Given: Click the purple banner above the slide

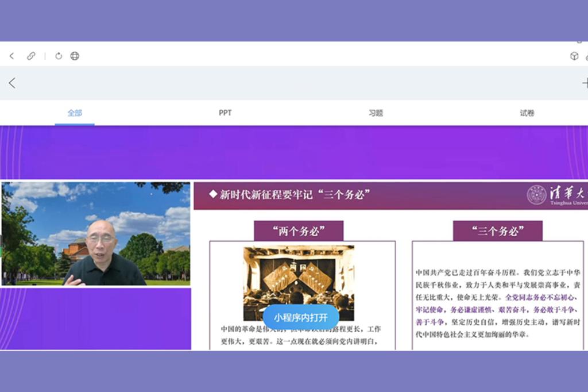Looking at the screenshot, I should [294, 152].
